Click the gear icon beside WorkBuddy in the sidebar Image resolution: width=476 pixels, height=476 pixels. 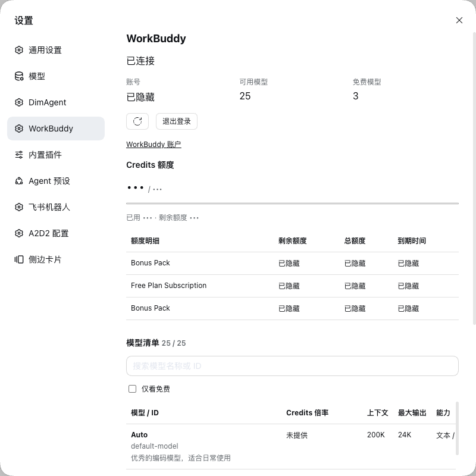pyautogui.click(x=19, y=129)
